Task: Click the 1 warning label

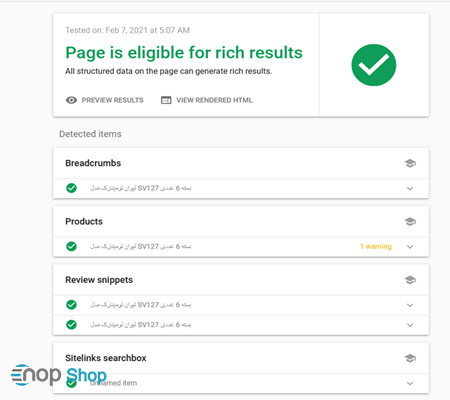Action: click(x=376, y=246)
